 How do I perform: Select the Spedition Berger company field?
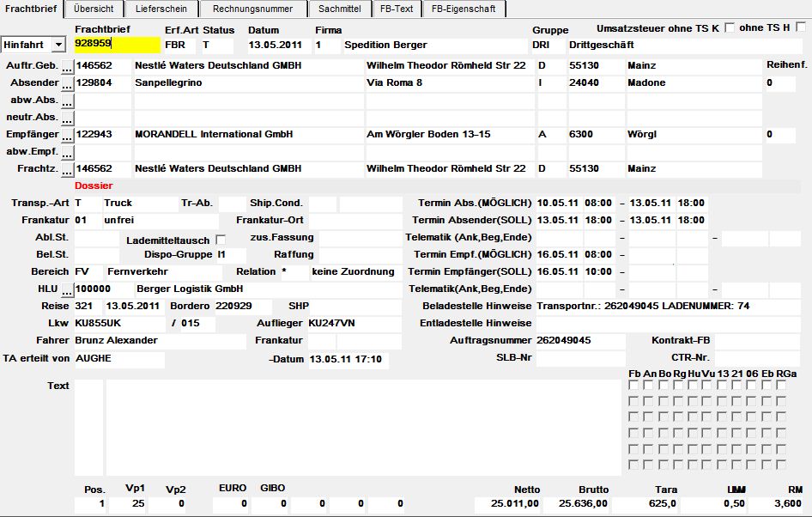click(x=435, y=45)
